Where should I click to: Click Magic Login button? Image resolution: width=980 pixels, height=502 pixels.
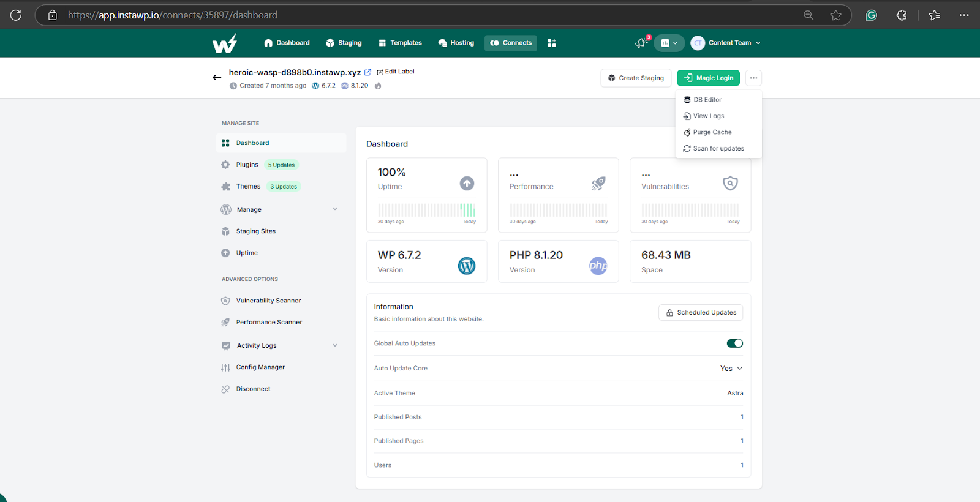tap(709, 78)
